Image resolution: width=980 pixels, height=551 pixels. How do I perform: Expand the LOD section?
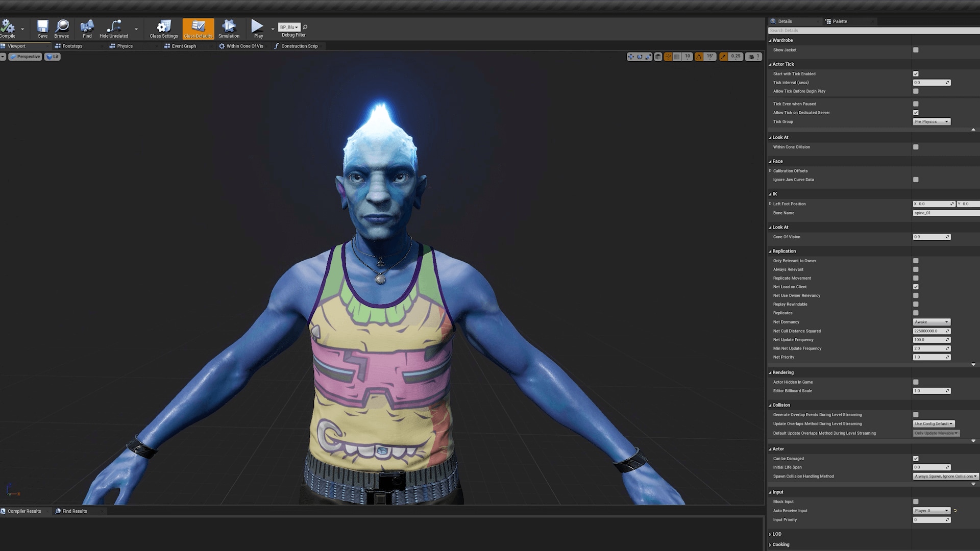click(x=770, y=535)
